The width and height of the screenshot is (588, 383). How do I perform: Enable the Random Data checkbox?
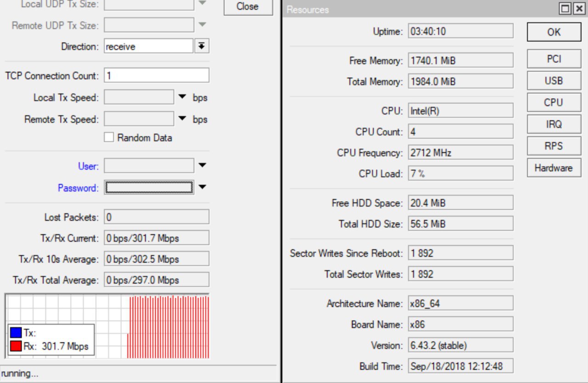click(109, 137)
